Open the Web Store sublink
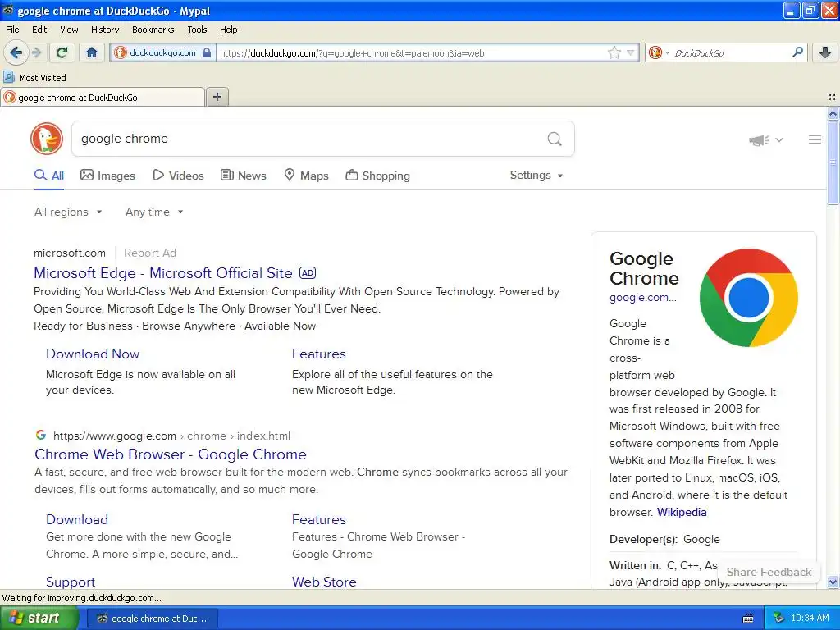Screen dimensions: 840x630 coord(324,582)
